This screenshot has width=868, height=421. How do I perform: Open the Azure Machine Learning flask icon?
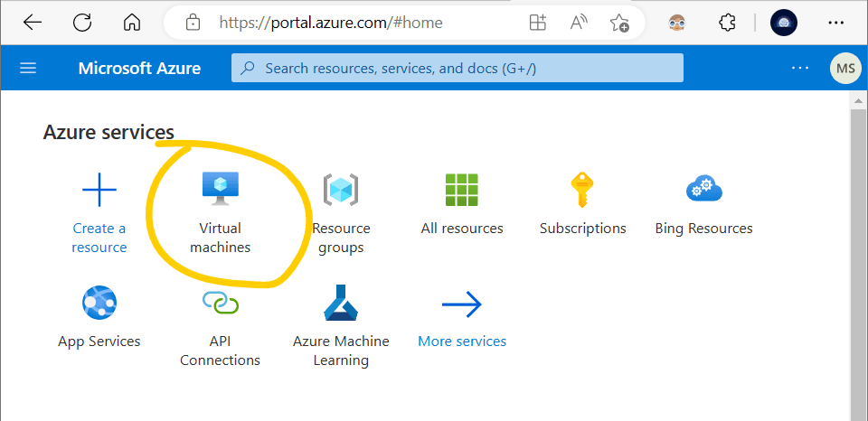[x=341, y=303]
